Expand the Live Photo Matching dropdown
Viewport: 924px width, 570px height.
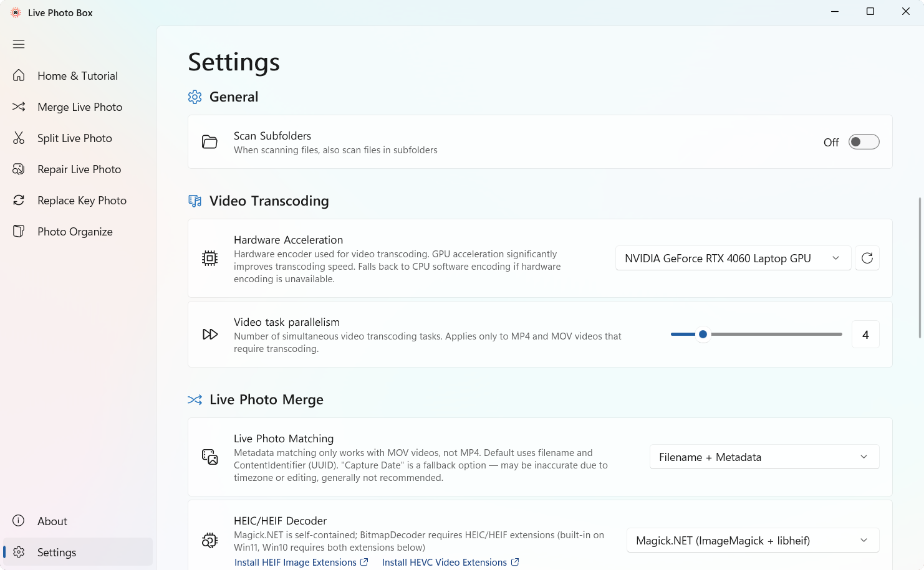pyautogui.click(x=764, y=457)
